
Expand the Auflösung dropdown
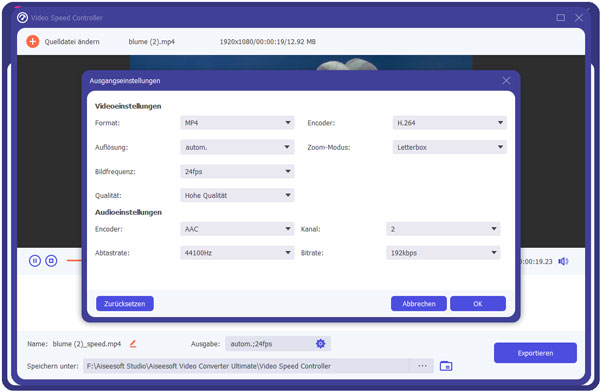point(237,147)
